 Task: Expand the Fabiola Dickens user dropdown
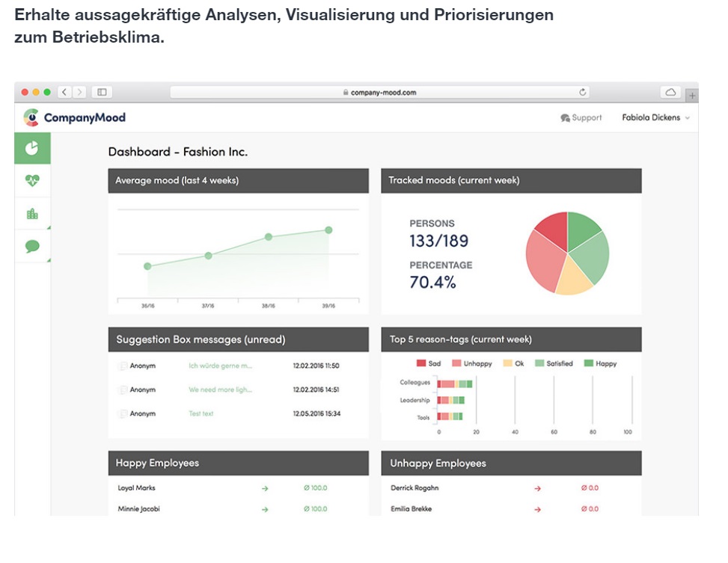point(655,117)
